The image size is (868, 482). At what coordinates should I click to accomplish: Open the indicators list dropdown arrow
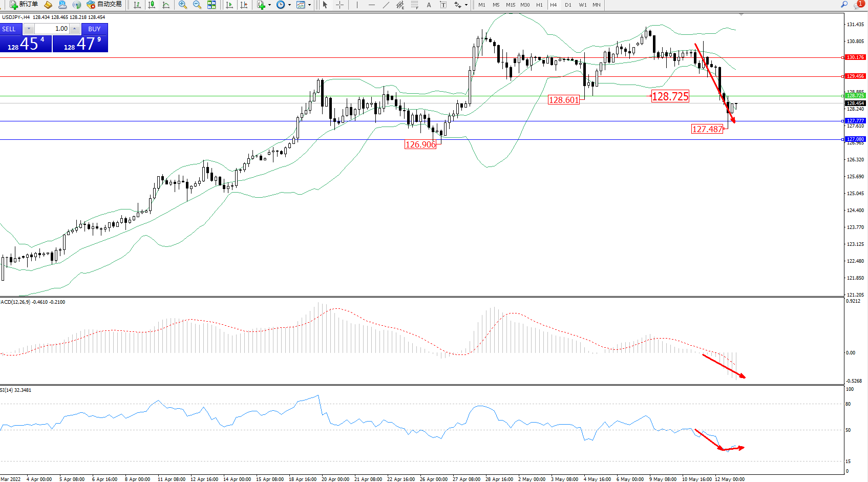click(x=270, y=5)
